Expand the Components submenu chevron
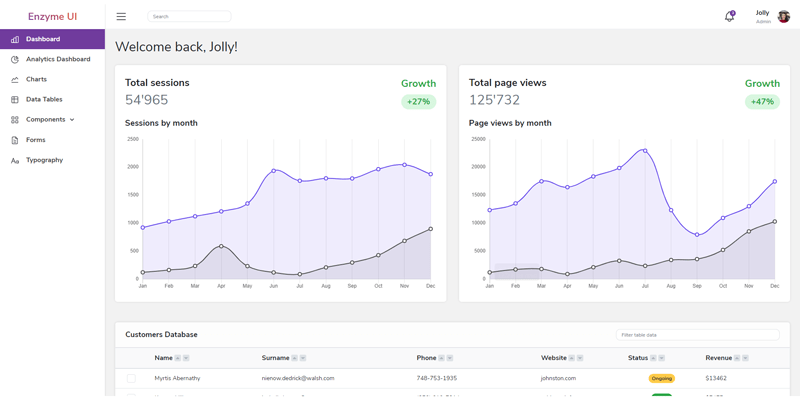Viewport: 800px width, 400px height. click(72, 120)
